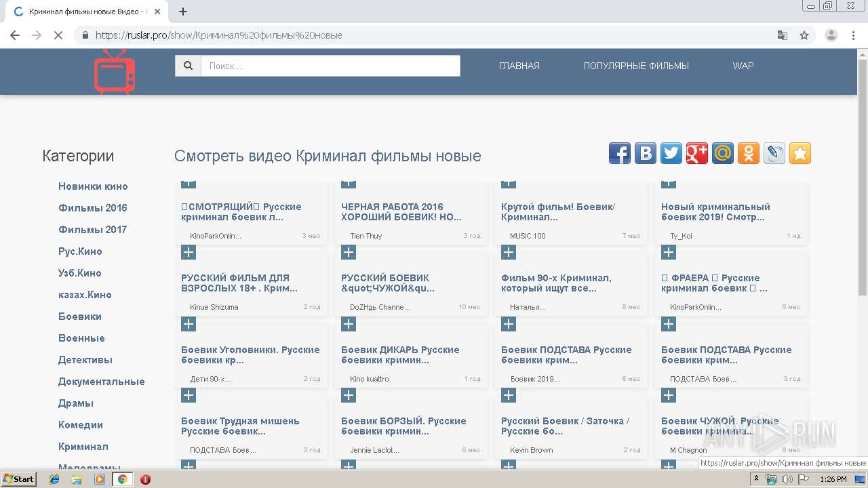Select the Криминал фильмы новые browser tab

[x=86, y=12]
